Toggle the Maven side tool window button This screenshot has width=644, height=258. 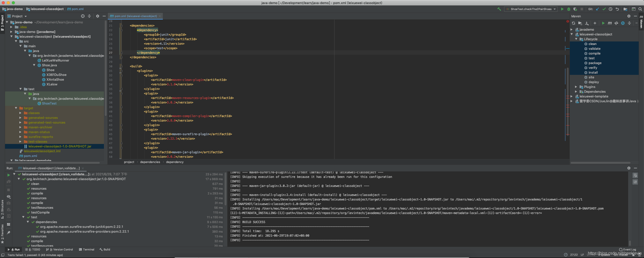click(x=641, y=22)
